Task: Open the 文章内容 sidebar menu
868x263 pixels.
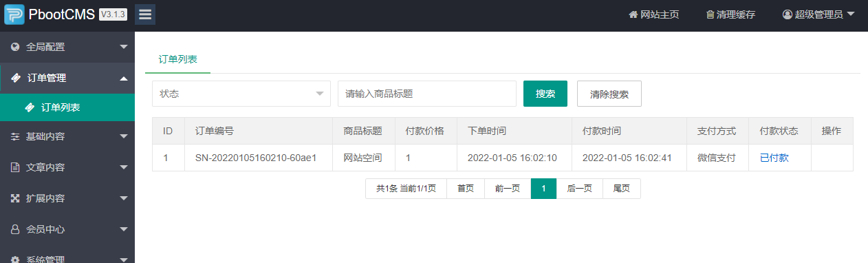Action: tap(67, 167)
